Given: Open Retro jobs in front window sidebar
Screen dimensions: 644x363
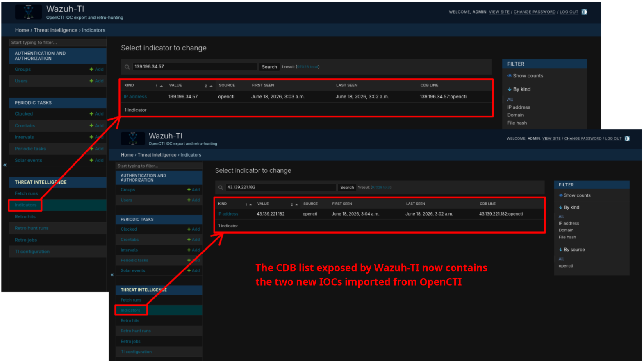Looking at the screenshot, I should (130, 341).
